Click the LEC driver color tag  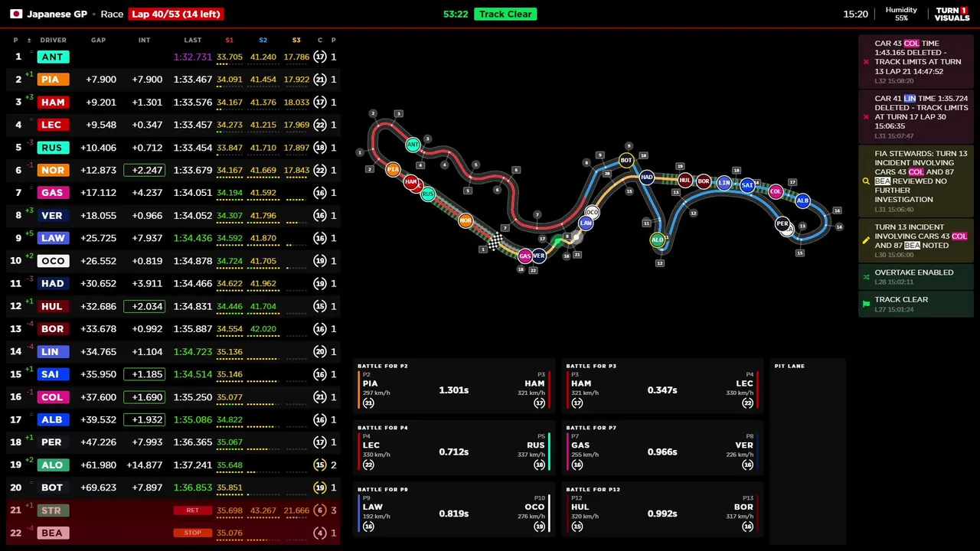coord(53,125)
